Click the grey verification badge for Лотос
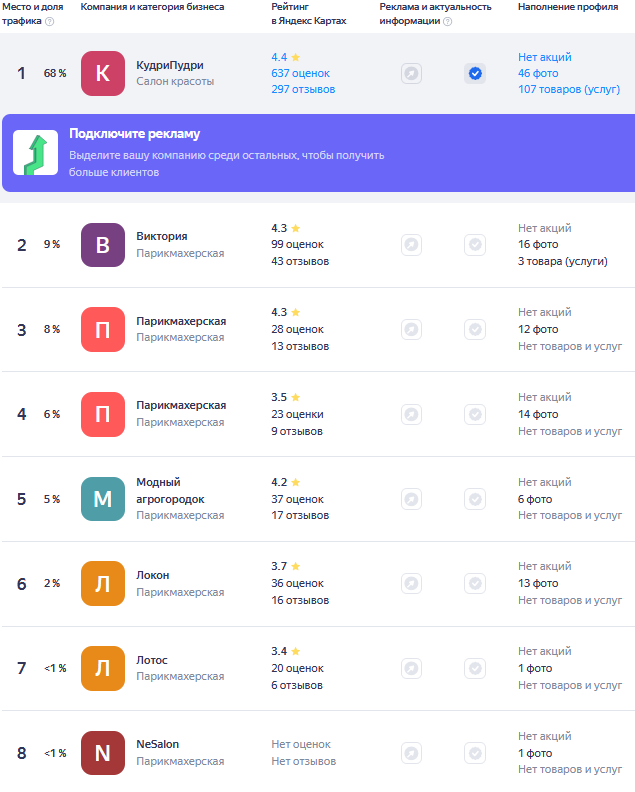 coord(475,669)
